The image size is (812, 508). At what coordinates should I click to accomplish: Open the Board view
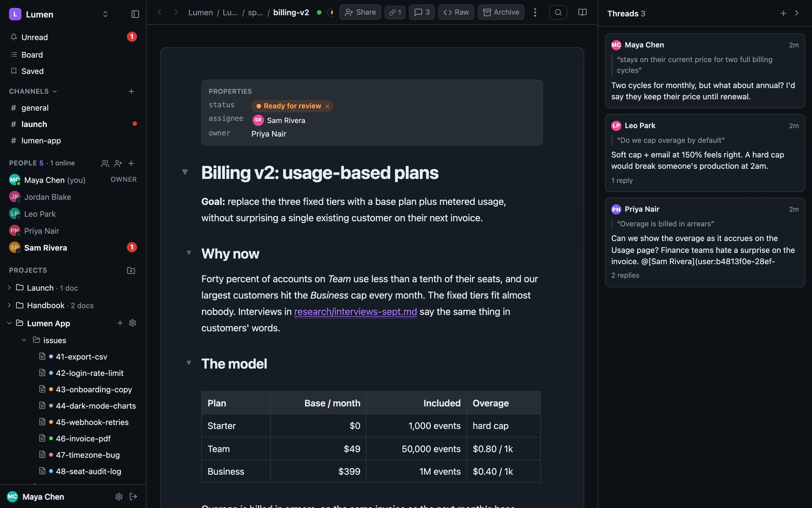click(x=73, y=54)
